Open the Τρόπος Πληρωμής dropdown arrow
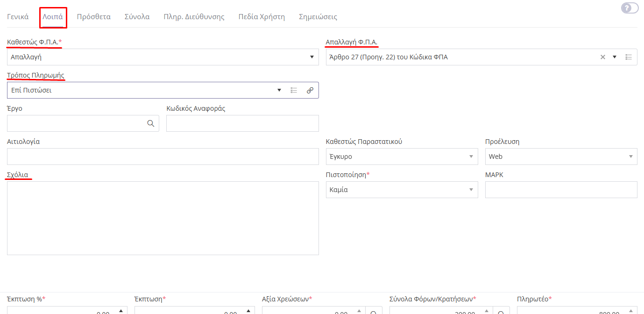The height and width of the screenshot is (314, 644). click(279, 90)
